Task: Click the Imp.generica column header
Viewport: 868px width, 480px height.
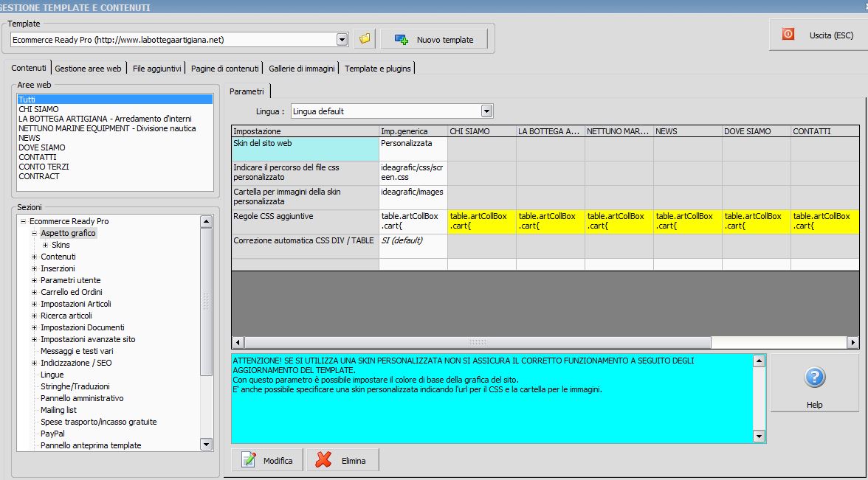Action: pos(413,131)
